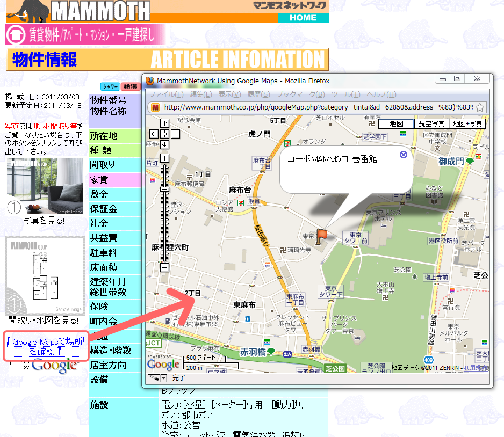Click the 赤羽橋 station marker on the map

point(271,352)
